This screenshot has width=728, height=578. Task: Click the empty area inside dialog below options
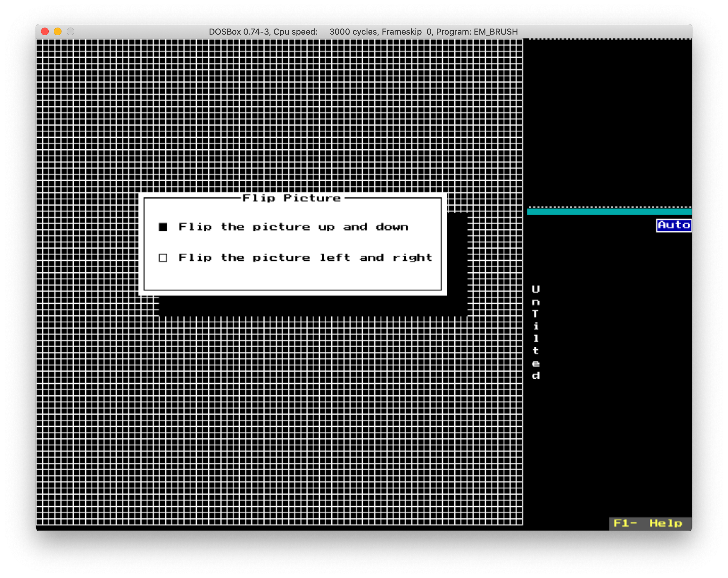click(293, 277)
